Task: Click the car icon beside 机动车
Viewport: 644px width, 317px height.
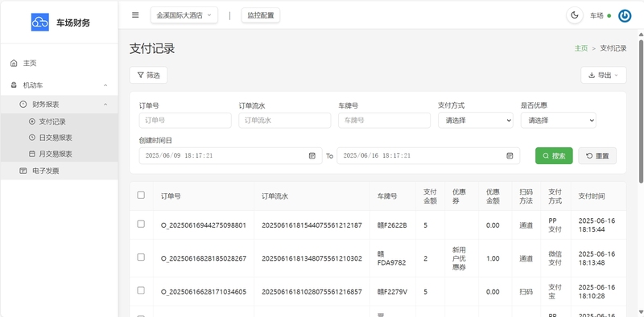Action: tap(14, 85)
